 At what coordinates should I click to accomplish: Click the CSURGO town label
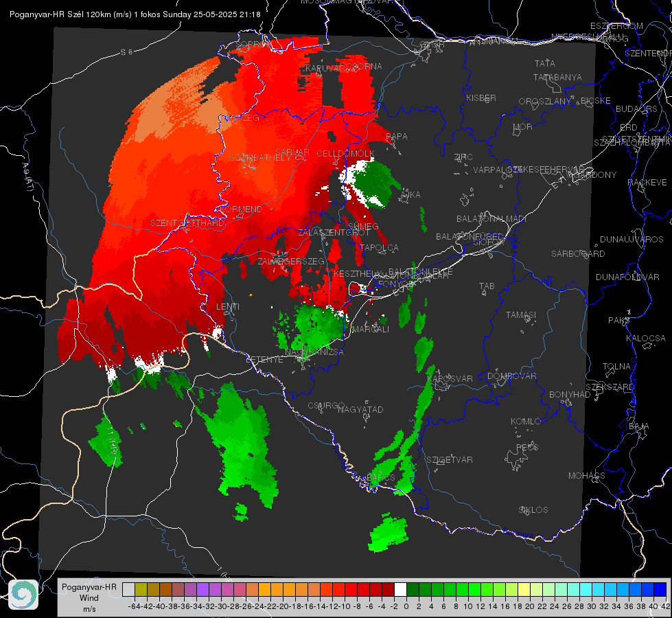pos(326,406)
